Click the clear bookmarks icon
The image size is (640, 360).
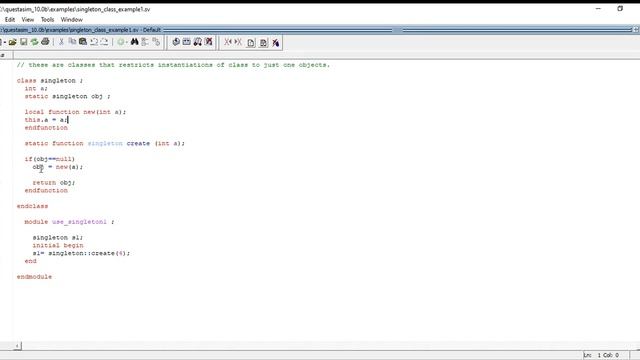point(276,42)
